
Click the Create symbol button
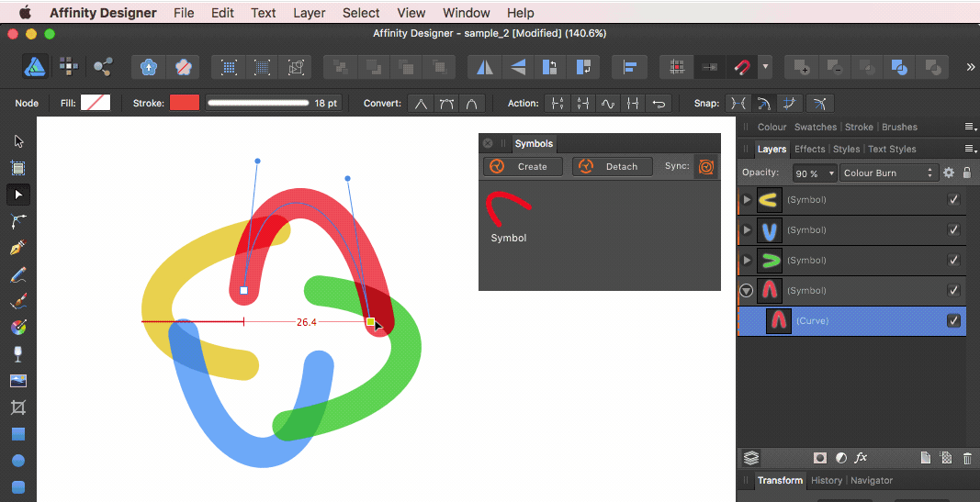[524, 167]
